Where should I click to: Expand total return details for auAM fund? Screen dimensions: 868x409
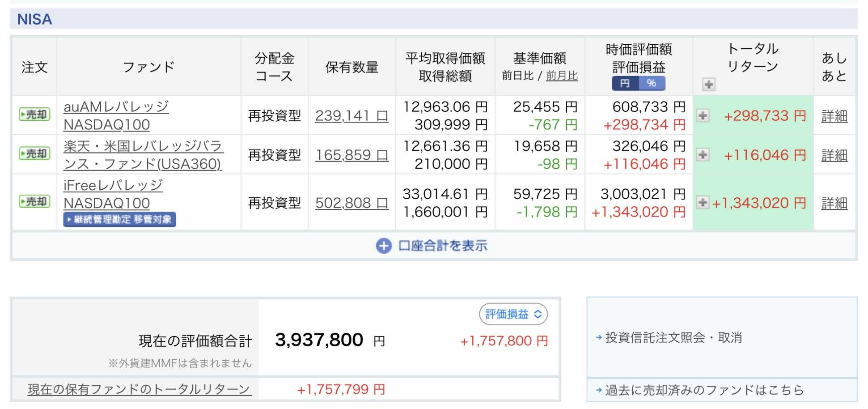click(703, 115)
